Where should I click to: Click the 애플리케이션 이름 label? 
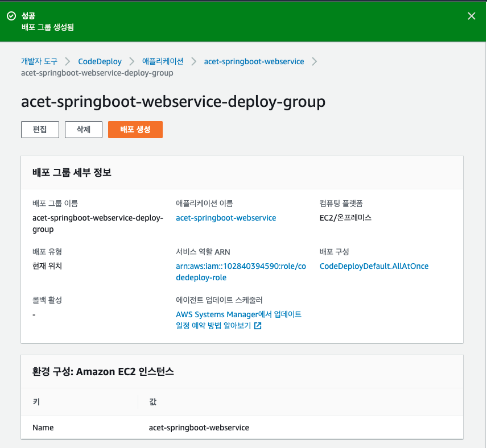(204, 204)
